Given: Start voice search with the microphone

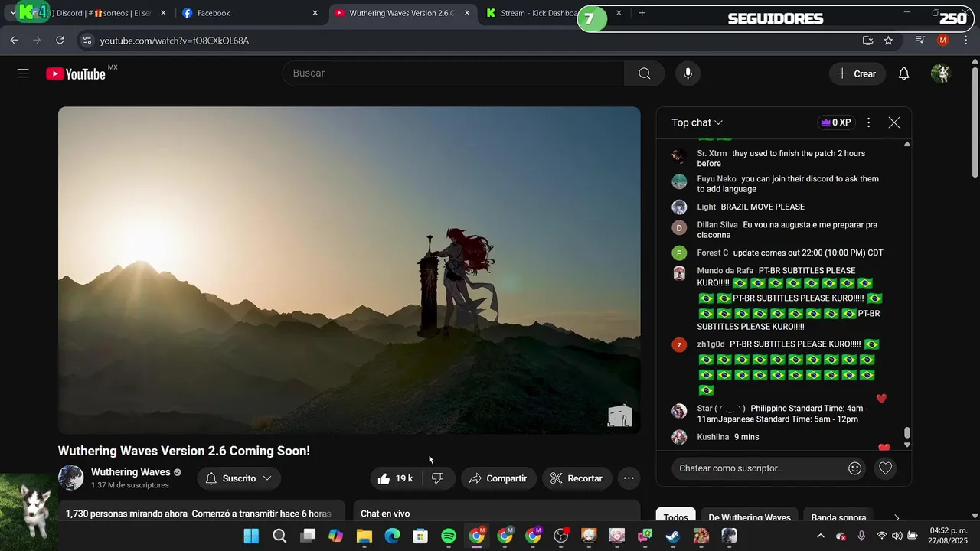Looking at the screenshot, I should (688, 73).
